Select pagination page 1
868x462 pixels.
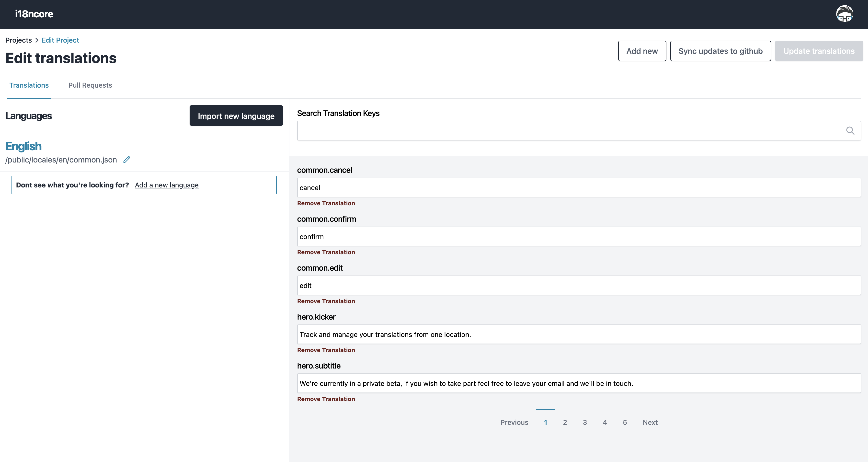pos(546,422)
